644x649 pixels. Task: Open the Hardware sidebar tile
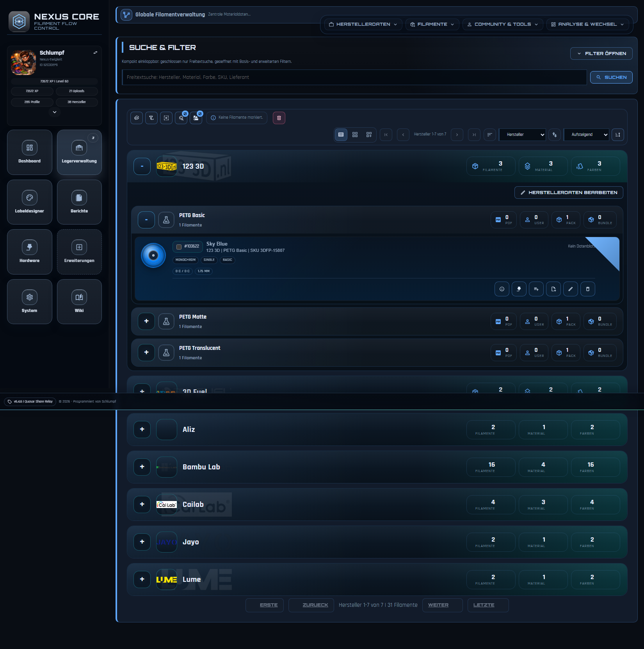pos(30,252)
